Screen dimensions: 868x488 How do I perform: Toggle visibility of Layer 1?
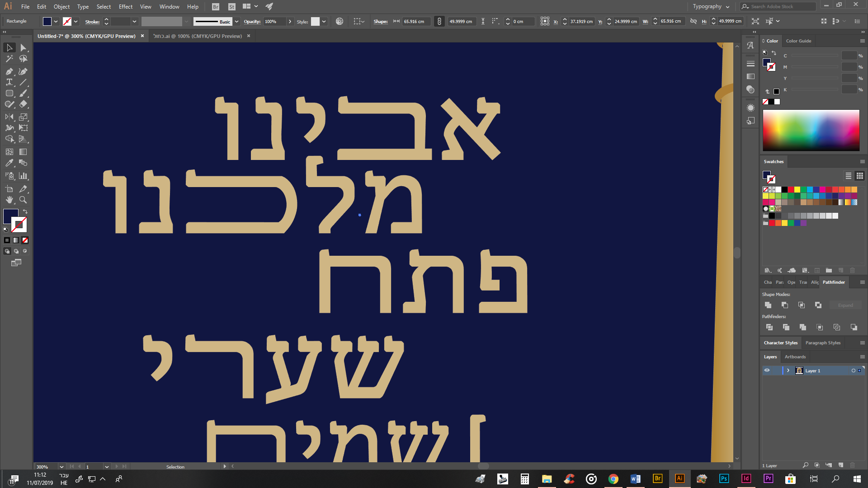[x=767, y=371]
